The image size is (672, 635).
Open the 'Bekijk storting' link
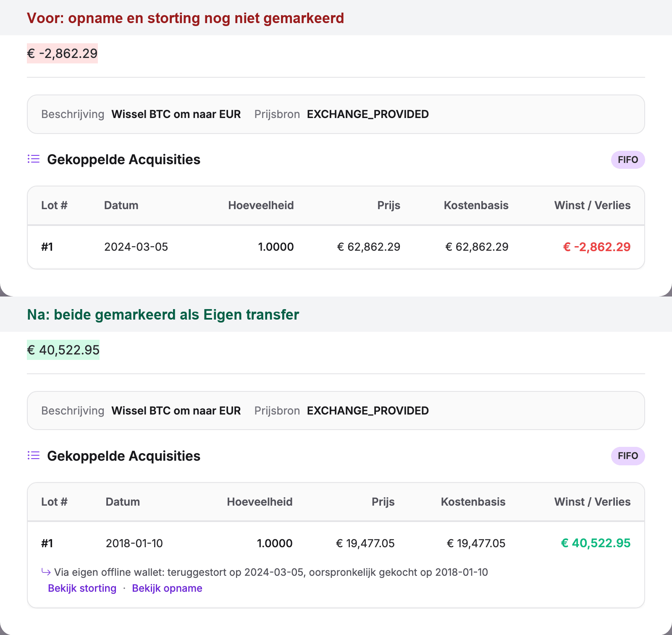[82, 588]
